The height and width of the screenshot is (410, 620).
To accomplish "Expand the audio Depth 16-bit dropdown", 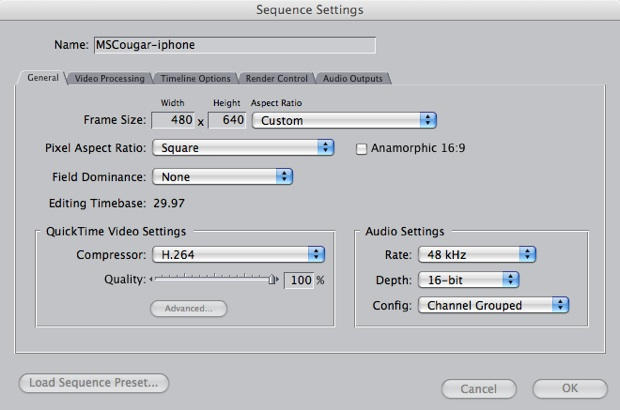I will click(x=469, y=279).
